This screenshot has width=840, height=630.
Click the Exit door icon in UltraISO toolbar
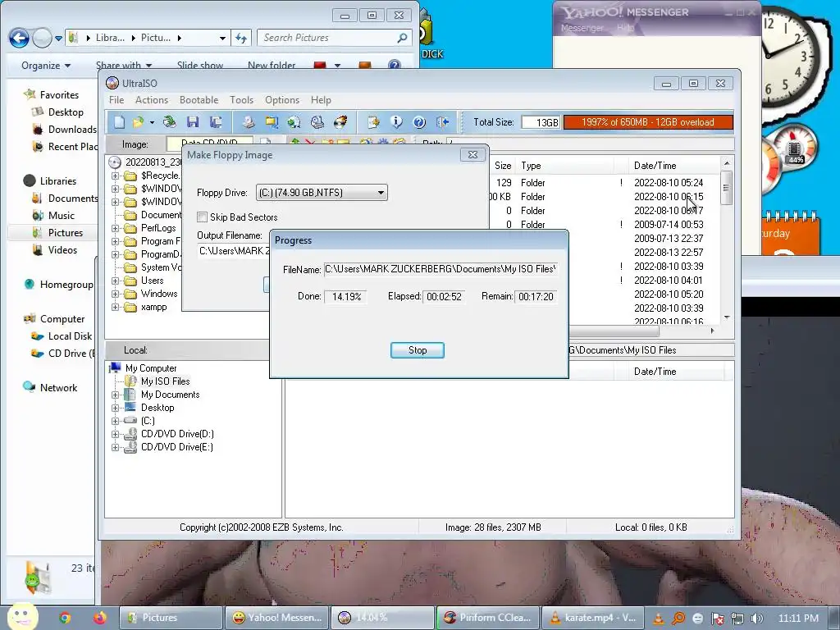click(x=442, y=122)
